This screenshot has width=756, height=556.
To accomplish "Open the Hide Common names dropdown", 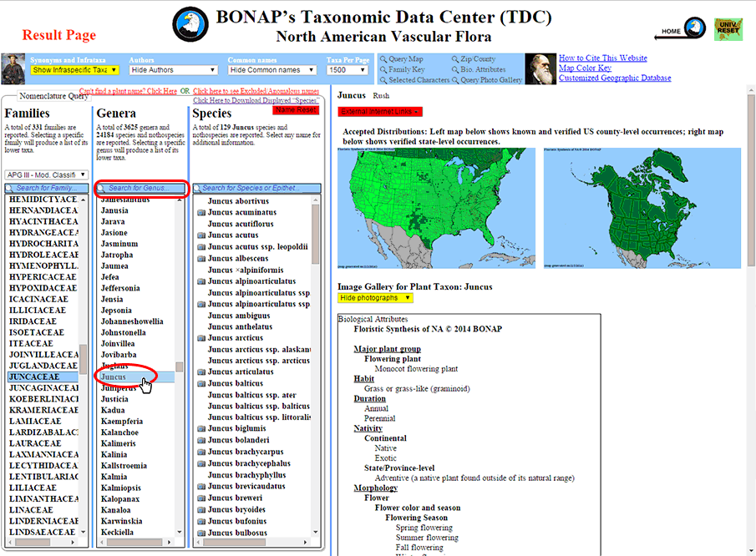I will pos(272,70).
